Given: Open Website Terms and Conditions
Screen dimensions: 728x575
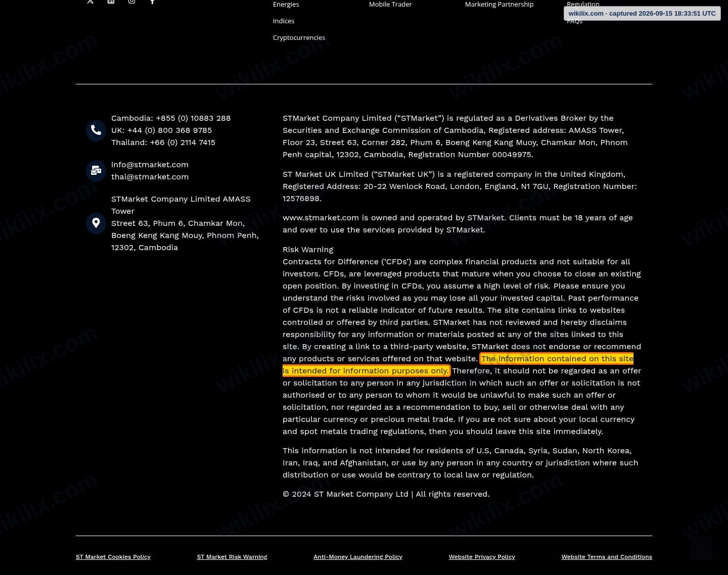Looking at the screenshot, I should (x=607, y=557).
